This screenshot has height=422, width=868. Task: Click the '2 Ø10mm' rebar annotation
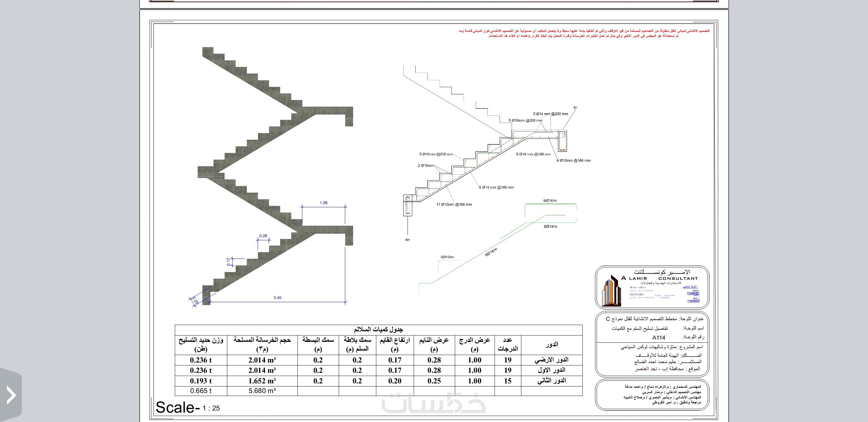click(426, 166)
